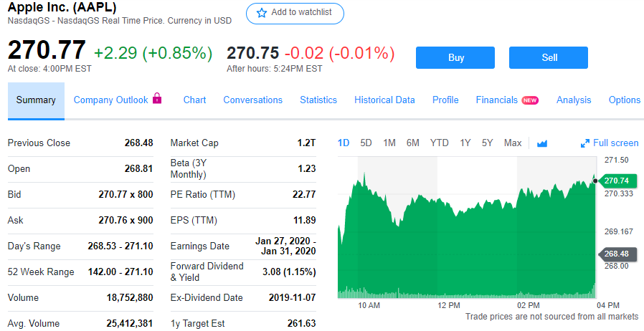Viewport: 644px width, 331px height.
Task: Click the 268.48 previous close marker
Action: [617, 254]
